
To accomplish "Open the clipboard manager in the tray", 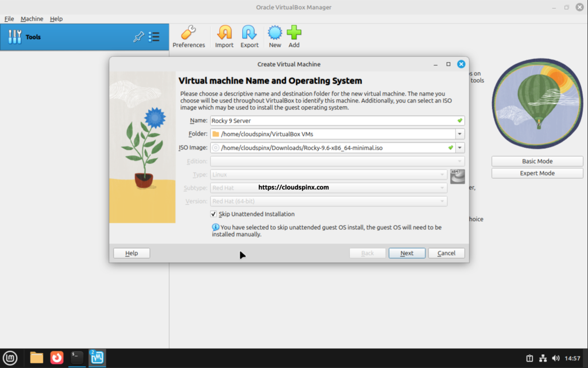I will point(529,357).
